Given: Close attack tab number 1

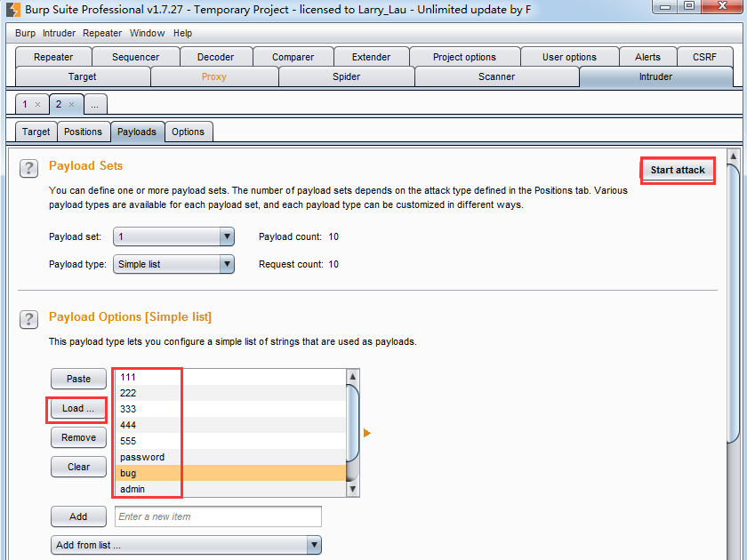Looking at the screenshot, I should pyautogui.click(x=37, y=105).
